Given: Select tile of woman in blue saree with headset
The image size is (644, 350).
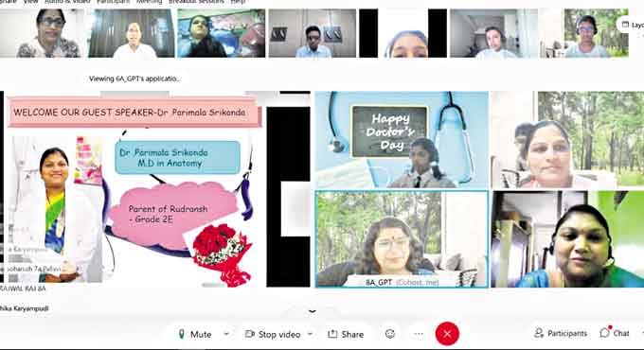Looking at the screenshot, I should [567, 239].
